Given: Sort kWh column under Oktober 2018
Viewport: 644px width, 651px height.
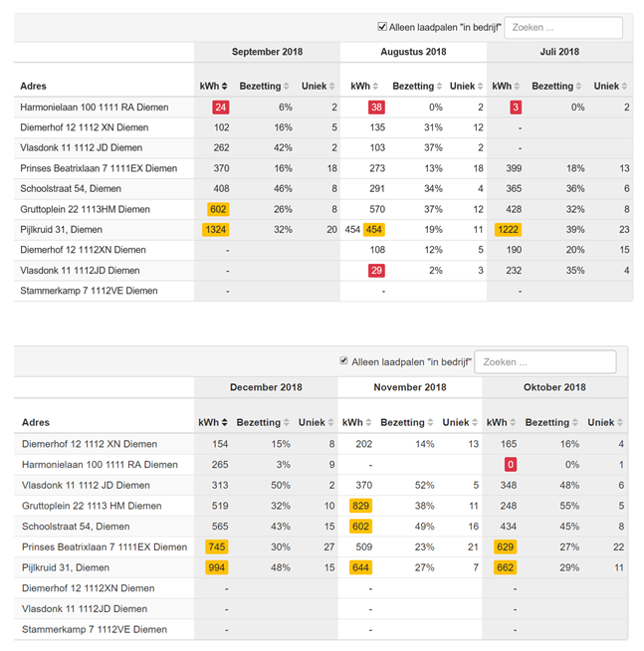Looking at the screenshot, I should point(502,423).
